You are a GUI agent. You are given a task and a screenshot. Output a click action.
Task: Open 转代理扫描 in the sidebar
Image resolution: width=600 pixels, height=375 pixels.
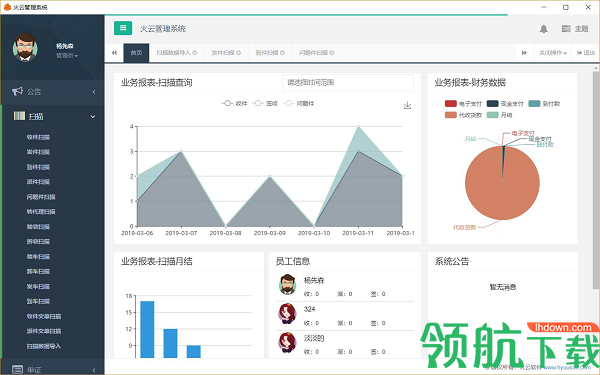coord(41,212)
